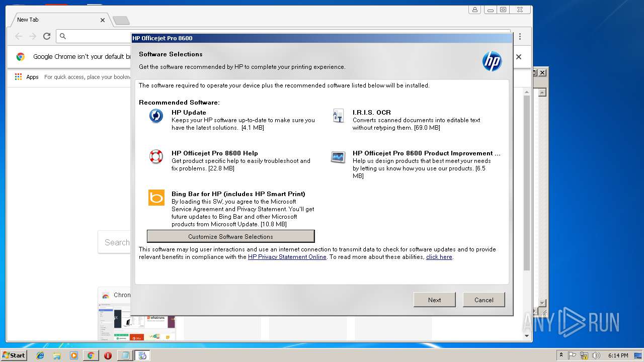Screen dimensions: 644x362
Task: Click the network icon in the tray
Action: pos(584,355)
